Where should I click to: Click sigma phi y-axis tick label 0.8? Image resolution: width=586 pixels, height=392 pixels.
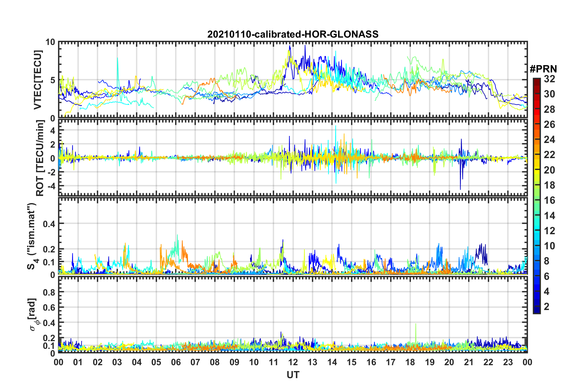click(x=49, y=292)
